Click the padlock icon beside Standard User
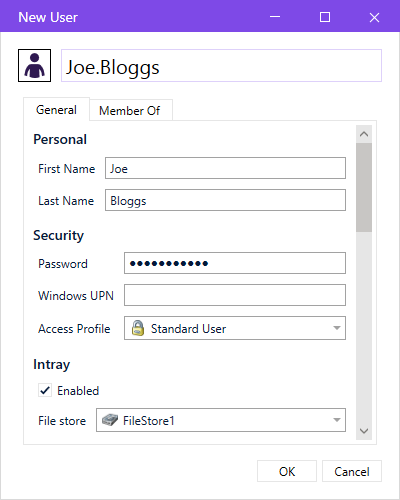Screen dimensions: 400x500 pos(138,328)
